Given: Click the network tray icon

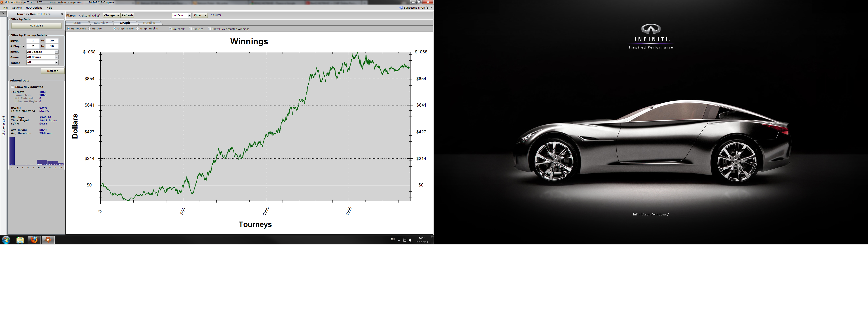Looking at the screenshot, I should click(404, 240).
